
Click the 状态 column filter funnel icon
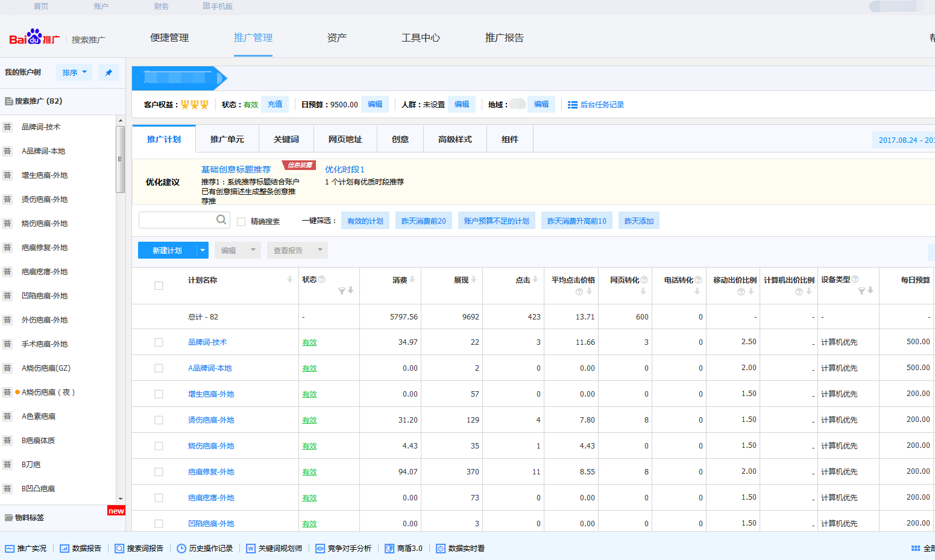pyautogui.click(x=342, y=291)
